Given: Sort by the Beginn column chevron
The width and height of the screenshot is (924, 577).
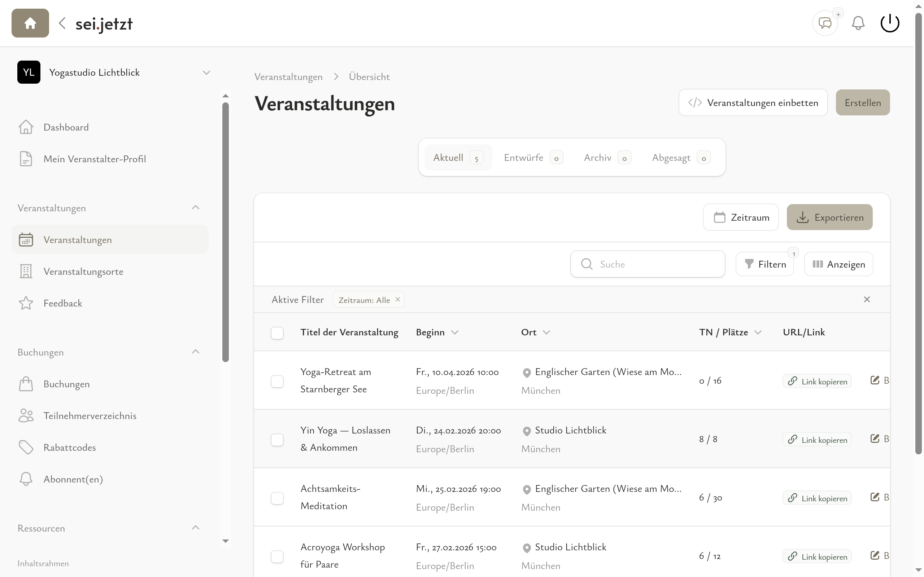Looking at the screenshot, I should pos(454,332).
